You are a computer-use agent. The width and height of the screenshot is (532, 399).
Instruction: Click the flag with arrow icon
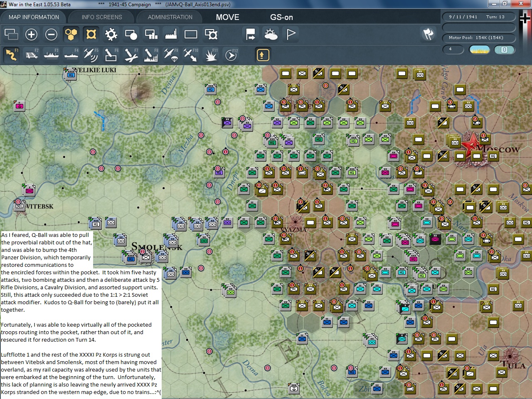251,34
